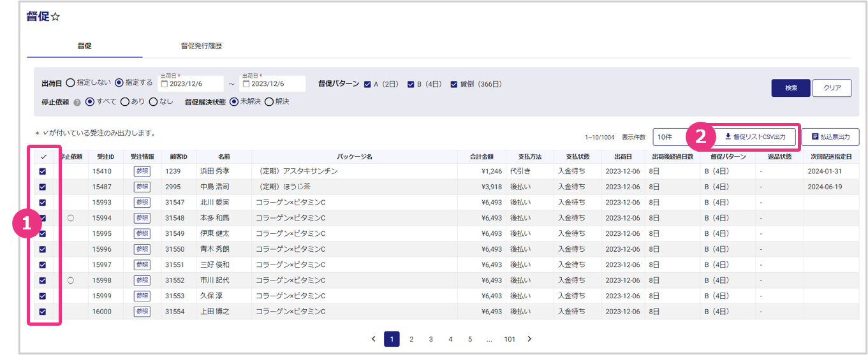Open the end 出荷日 calendar picker
Viewport: 868px width, 355px height.
pyautogui.click(x=246, y=84)
